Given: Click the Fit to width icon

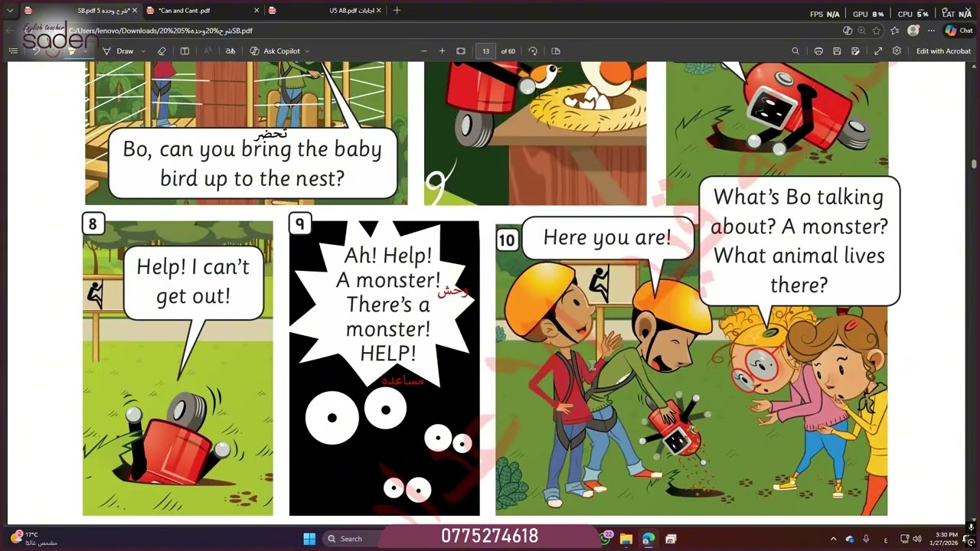Looking at the screenshot, I should point(461,51).
